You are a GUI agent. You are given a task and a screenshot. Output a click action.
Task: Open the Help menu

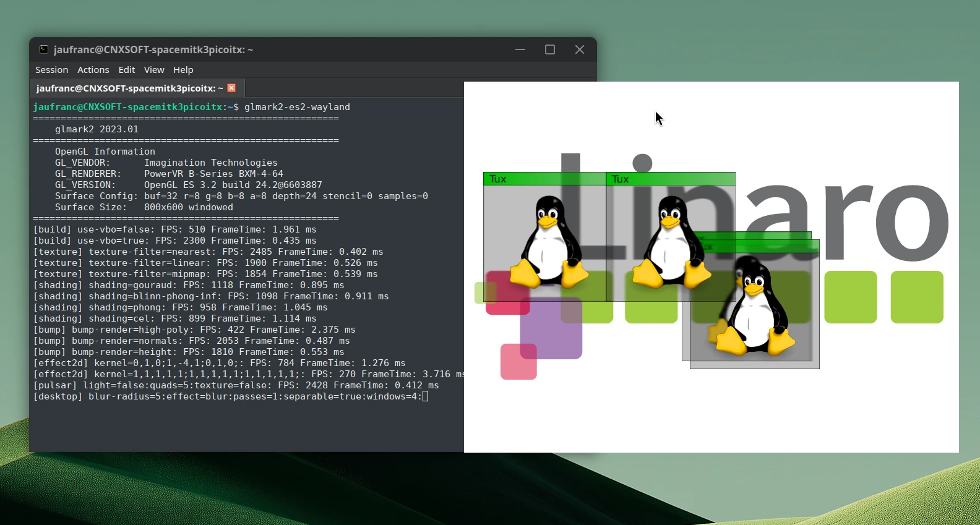pos(183,70)
